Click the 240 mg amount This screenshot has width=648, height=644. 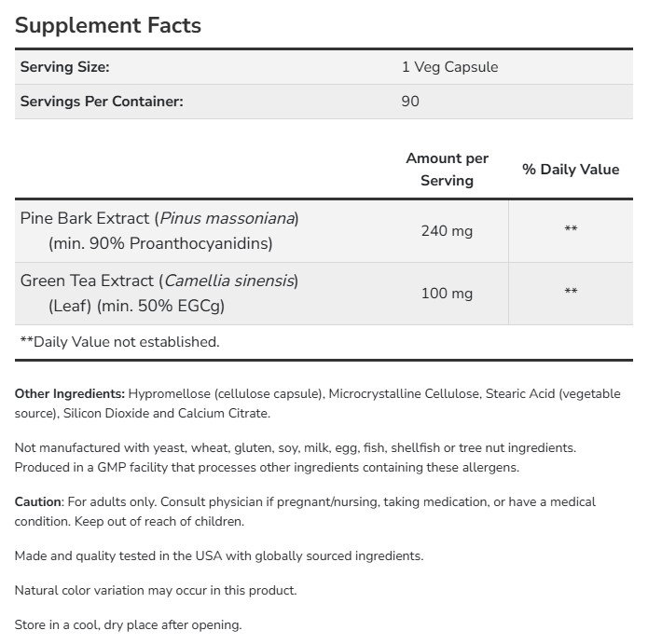click(447, 231)
